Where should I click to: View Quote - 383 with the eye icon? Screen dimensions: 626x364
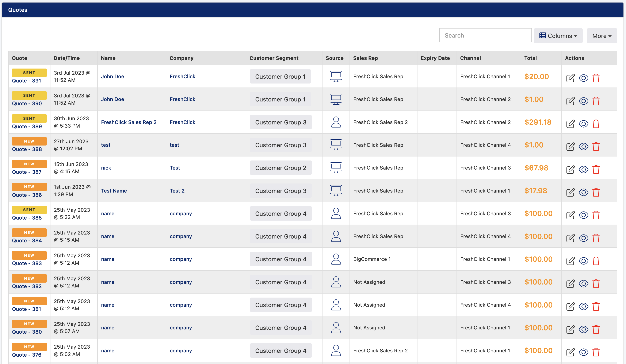pyautogui.click(x=584, y=261)
